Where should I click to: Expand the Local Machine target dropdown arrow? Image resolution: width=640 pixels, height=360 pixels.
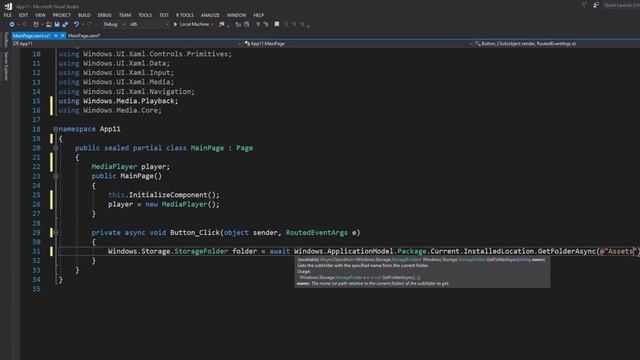[x=212, y=24]
